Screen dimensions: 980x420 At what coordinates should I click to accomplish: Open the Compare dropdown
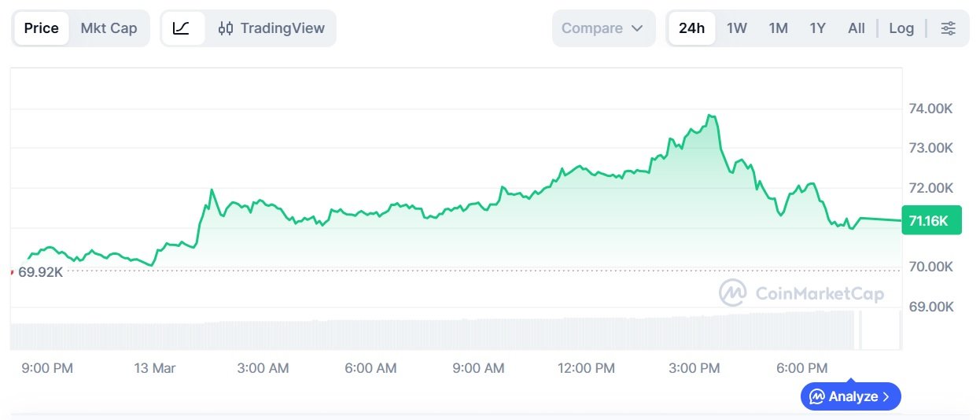(x=602, y=28)
